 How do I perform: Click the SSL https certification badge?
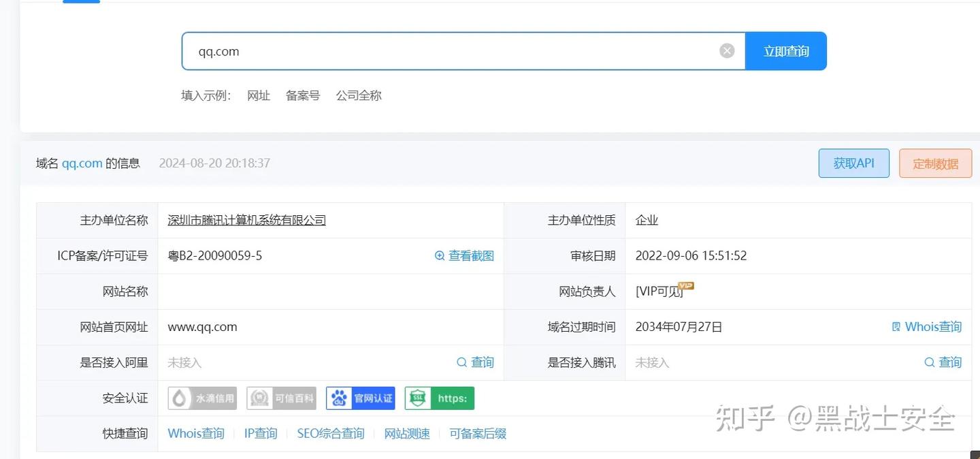pos(440,398)
